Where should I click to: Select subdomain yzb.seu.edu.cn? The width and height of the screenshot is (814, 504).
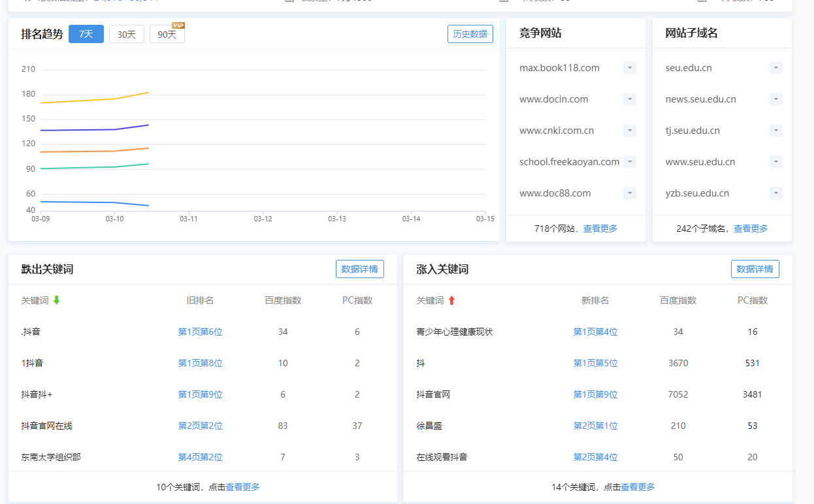tap(697, 193)
